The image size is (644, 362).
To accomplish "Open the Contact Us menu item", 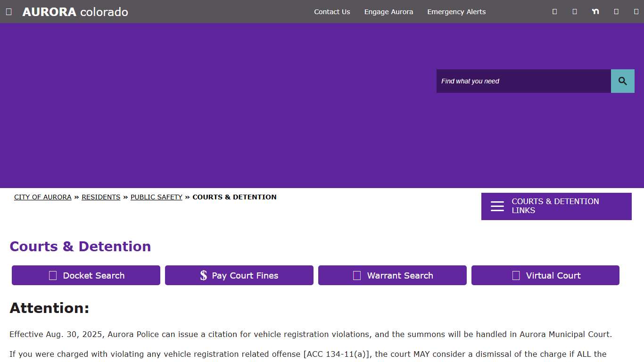I will (332, 12).
